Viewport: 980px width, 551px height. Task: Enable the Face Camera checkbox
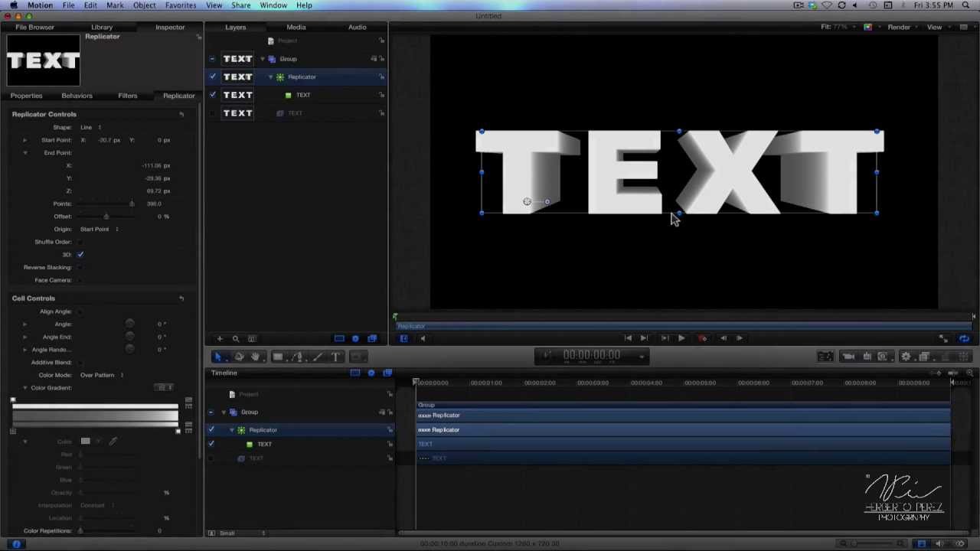tap(80, 280)
